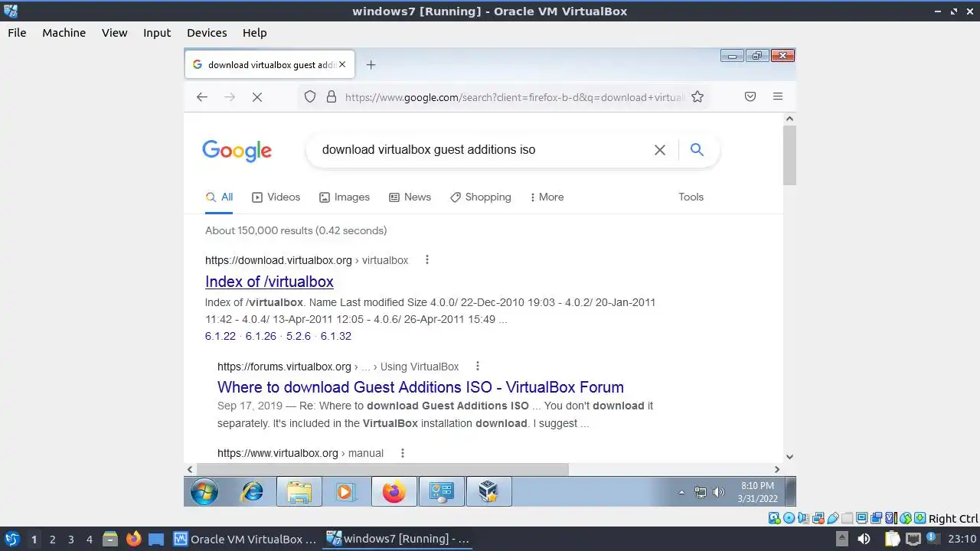Click the VirtualBox hard disk activity indicator
Image resolution: width=980 pixels, height=551 pixels.
click(775, 519)
